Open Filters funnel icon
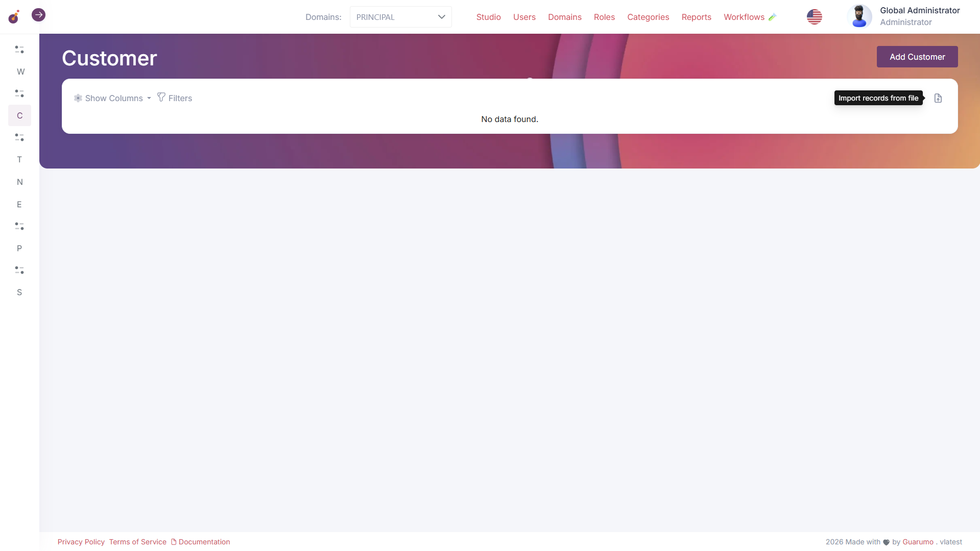 [161, 98]
